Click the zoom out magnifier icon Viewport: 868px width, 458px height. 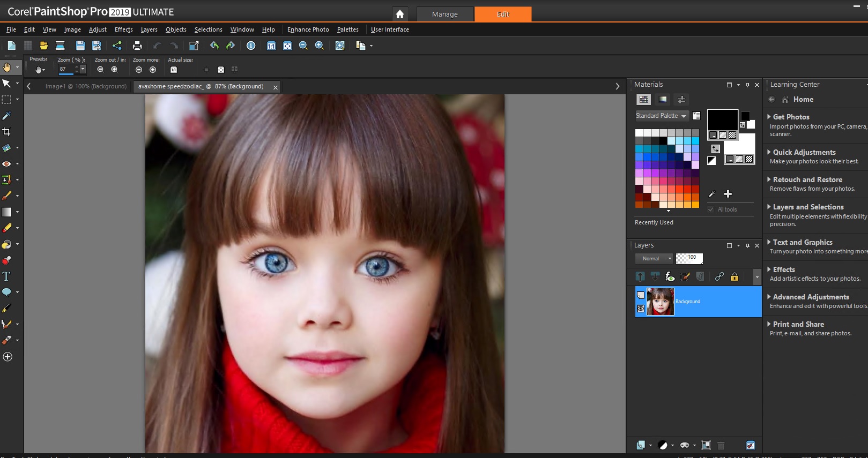pos(303,46)
